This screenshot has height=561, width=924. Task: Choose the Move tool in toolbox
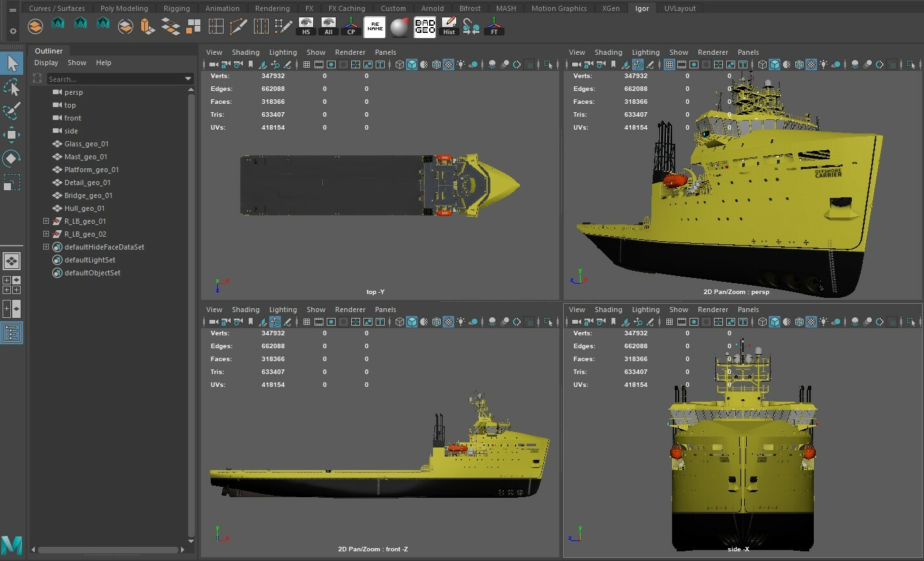(x=12, y=135)
